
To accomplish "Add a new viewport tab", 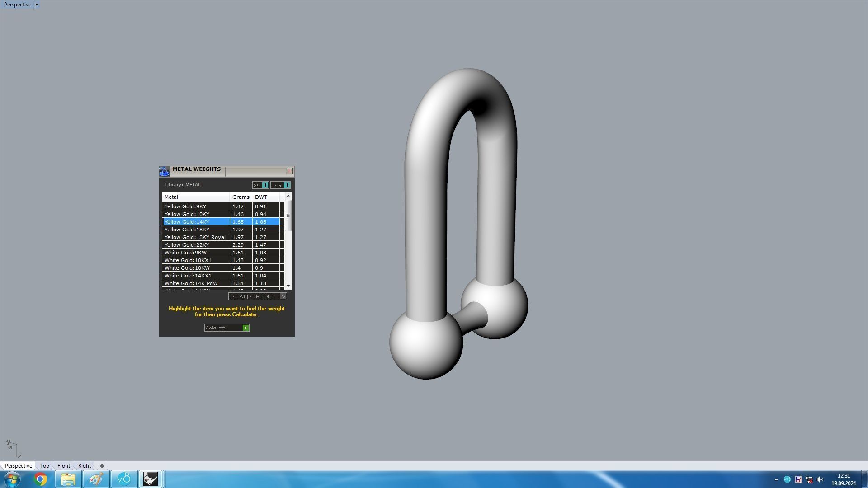I will (102, 466).
